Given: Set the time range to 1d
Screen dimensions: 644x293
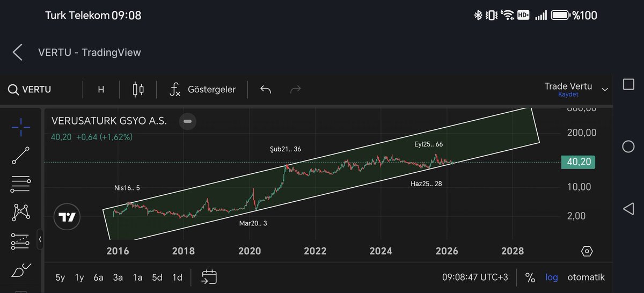Looking at the screenshot, I should (177, 277).
